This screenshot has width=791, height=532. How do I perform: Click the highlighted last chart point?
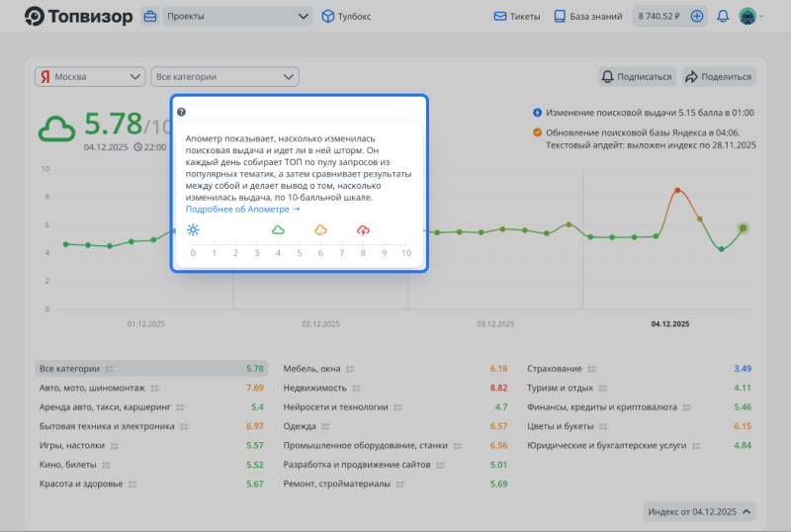pos(743,228)
